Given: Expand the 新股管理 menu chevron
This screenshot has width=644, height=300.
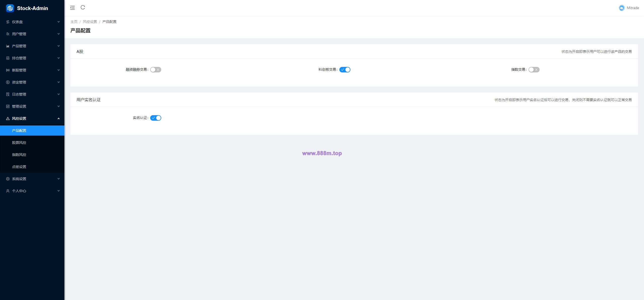Looking at the screenshot, I should pyautogui.click(x=59, y=70).
